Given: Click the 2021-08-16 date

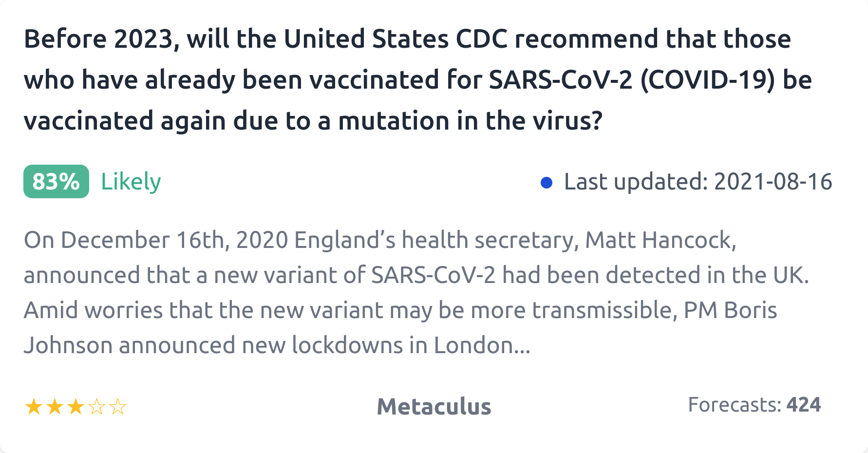Looking at the screenshot, I should tap(773, 182).
